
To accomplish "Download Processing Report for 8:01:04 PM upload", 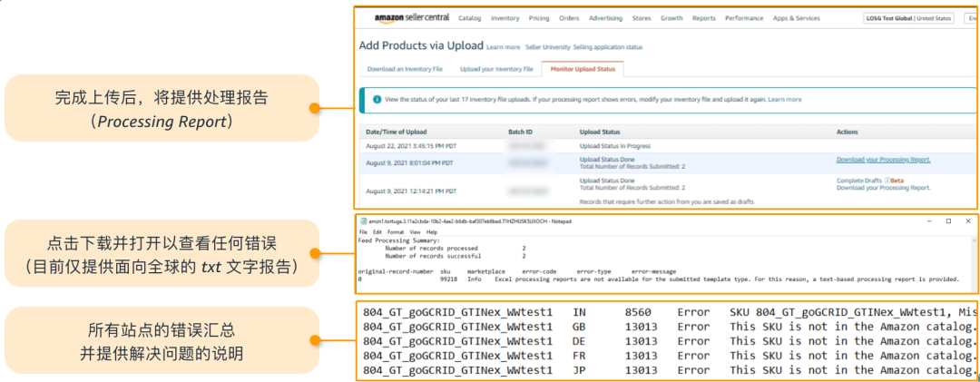I will (x=883, y=160).
